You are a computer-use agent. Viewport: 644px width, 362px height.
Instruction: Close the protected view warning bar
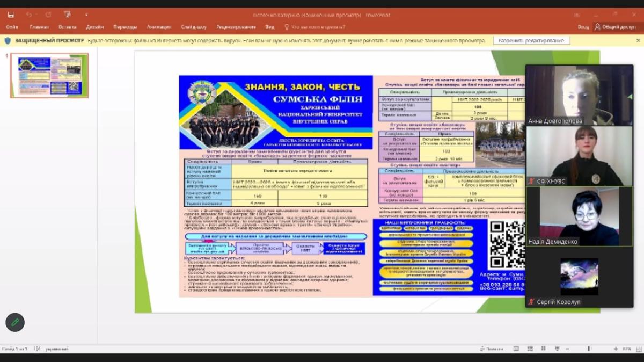[638, 40]
